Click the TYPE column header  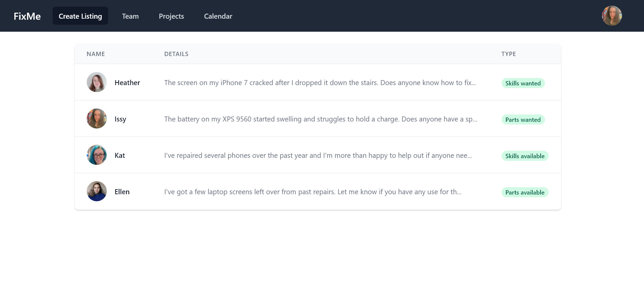509,54
